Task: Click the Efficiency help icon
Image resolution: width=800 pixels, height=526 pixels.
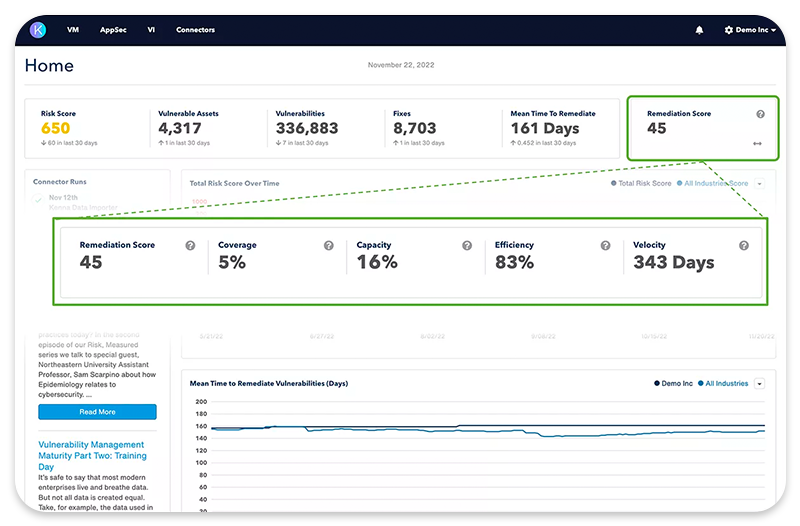Action: click(605, 245)
